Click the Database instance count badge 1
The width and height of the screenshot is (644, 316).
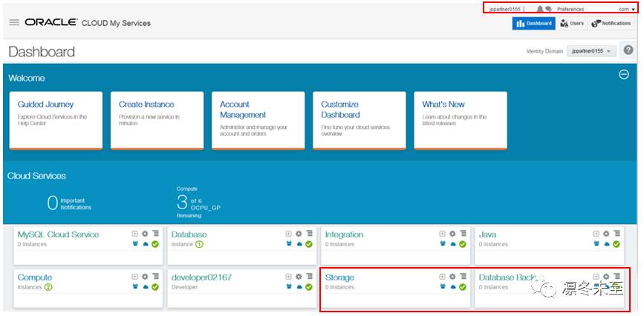pyautogui.click(x=199, y=244)
